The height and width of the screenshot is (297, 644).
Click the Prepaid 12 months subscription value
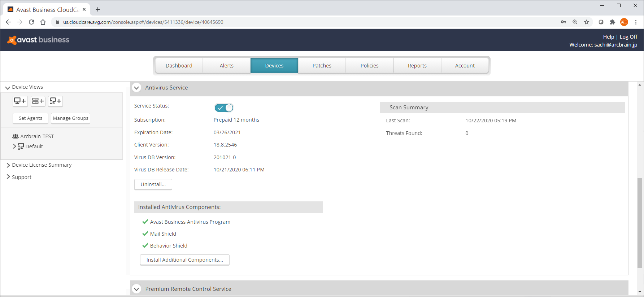point(236,120)
